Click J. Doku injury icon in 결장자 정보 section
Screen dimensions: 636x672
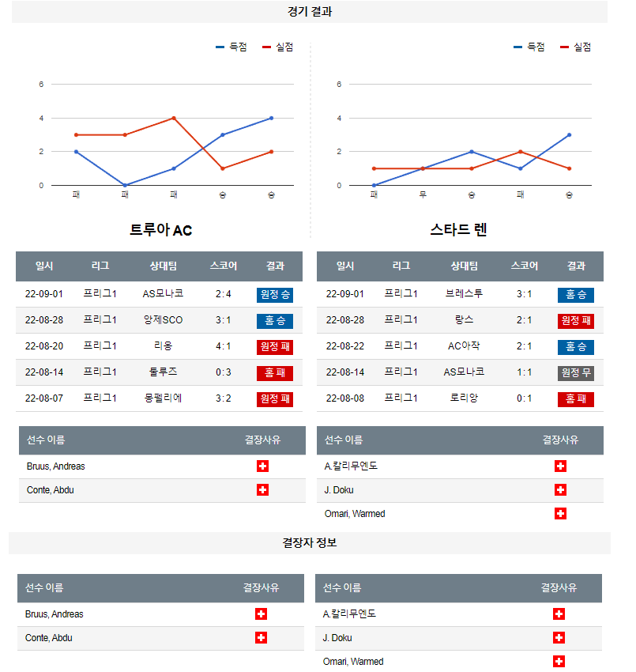coord(559,637)
